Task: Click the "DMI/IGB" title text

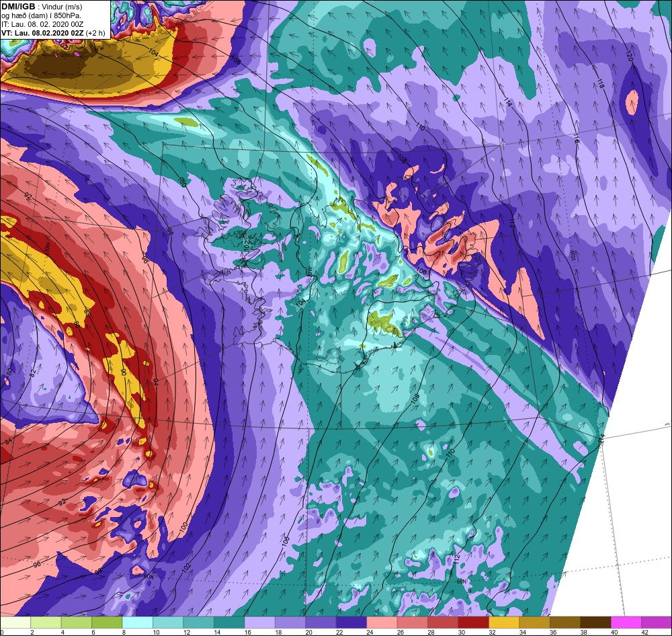Action: tap(18, 7)
